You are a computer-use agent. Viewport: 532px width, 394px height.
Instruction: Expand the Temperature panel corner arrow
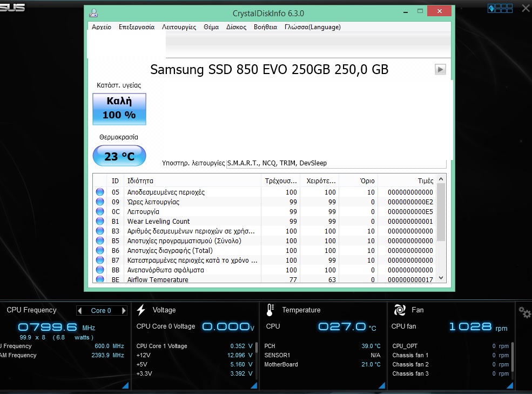(382, 385)
